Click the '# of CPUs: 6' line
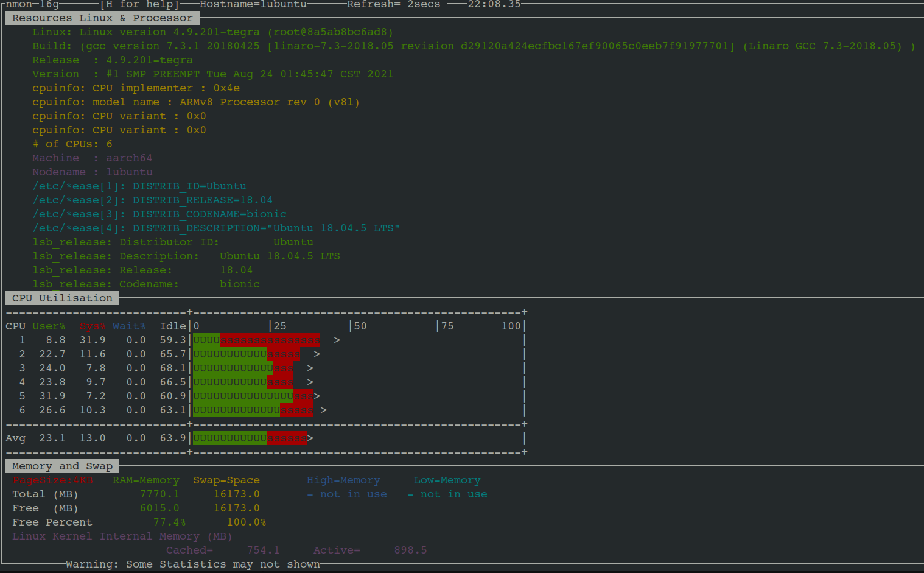 coord(72,144)
